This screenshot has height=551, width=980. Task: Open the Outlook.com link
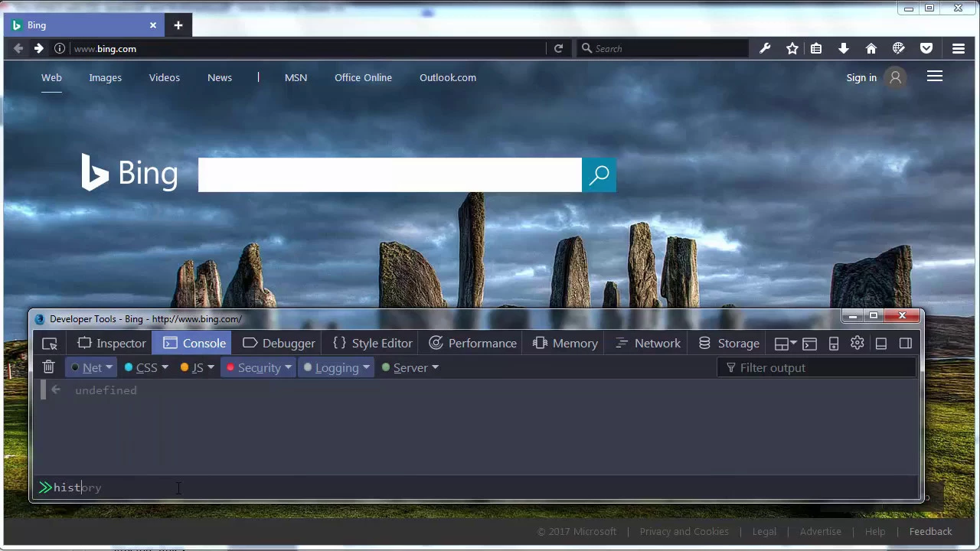pos(448,77)
